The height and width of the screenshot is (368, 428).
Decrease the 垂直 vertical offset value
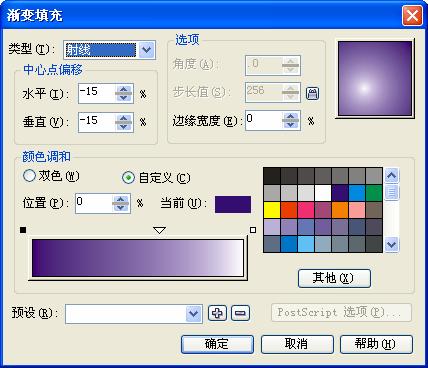pos(124,127)
